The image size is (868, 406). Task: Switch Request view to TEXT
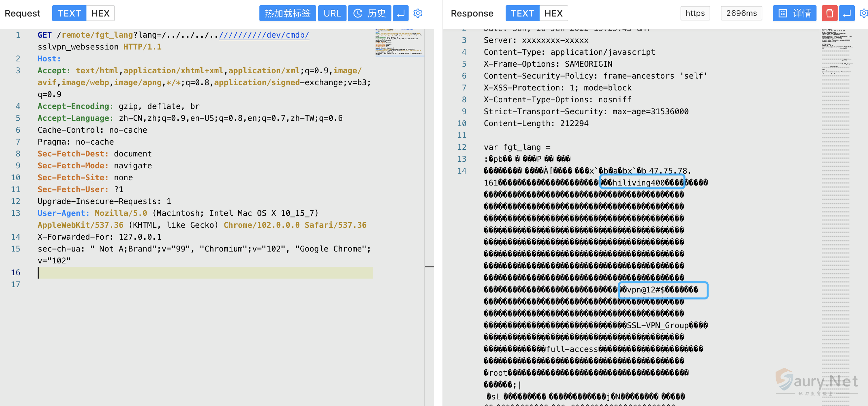[x=69, y=13]
